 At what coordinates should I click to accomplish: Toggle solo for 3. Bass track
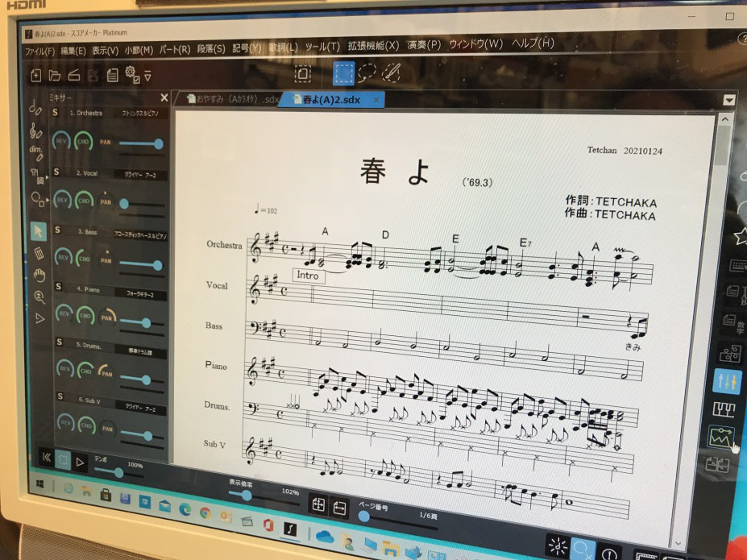tap(58, 230)
